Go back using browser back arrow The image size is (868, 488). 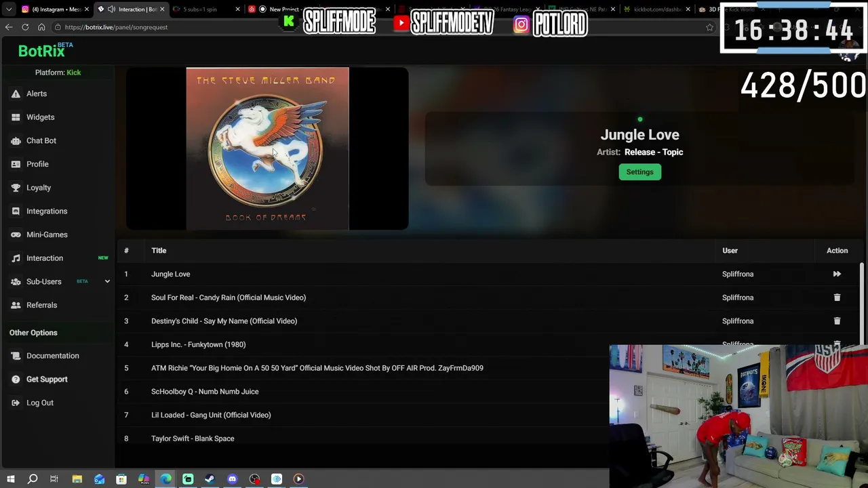point(9,27)
